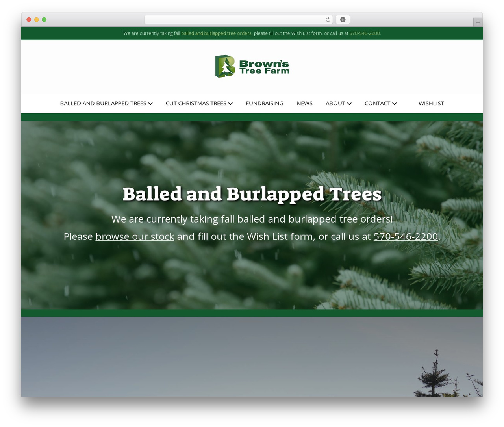Click the 570-546-2200 link in the hero
Screen dimensions: 504x427
click(406, 236)
